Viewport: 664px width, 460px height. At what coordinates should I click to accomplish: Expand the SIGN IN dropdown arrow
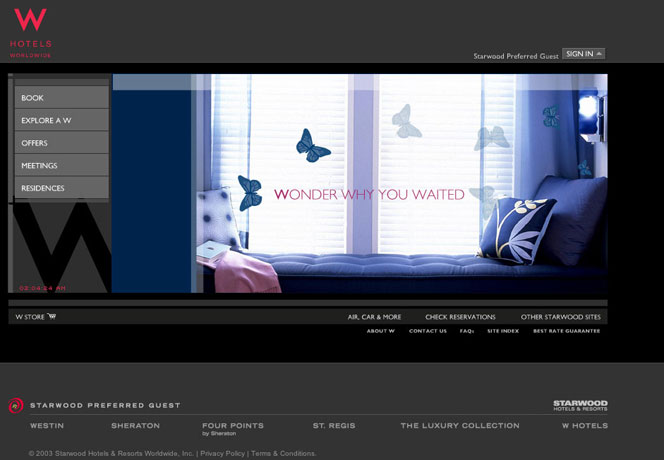(599, 54)
